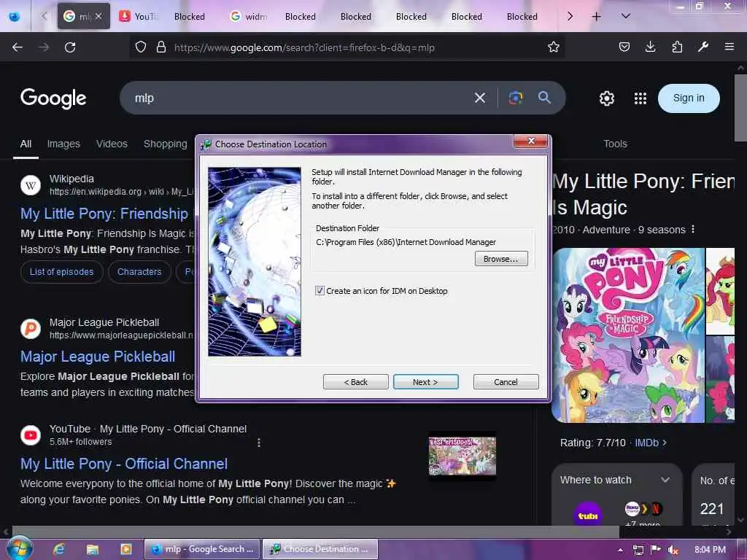Screen dimensions: 747x560
Task: Open the Pocket save icon
Action: pyautogui.click(x=624, y=47)
